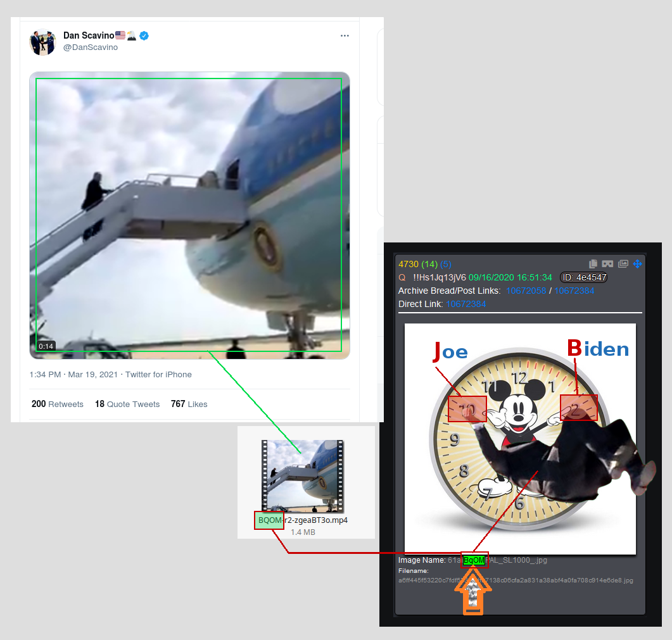
Task: View the 767 Likes list
Action: point(189,404)
